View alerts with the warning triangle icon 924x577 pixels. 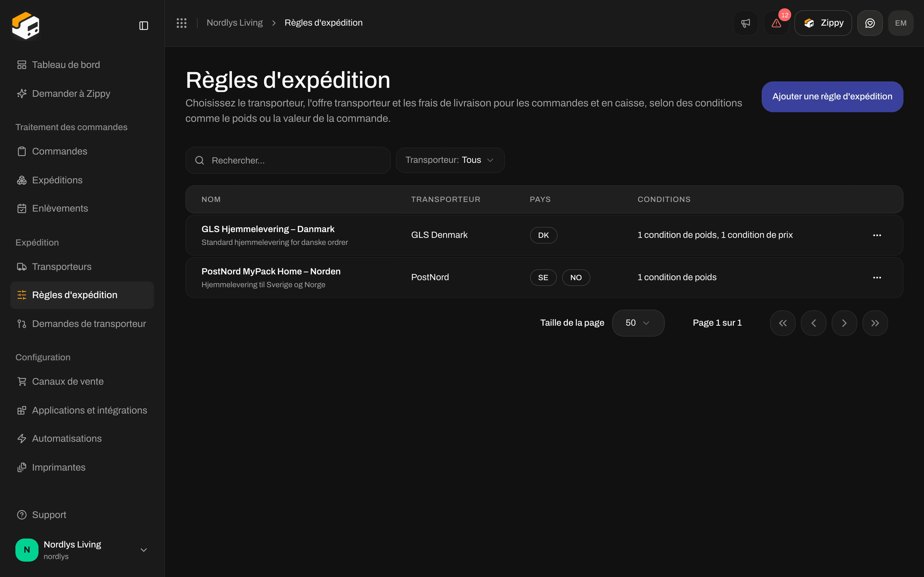(x=776, y=23)
